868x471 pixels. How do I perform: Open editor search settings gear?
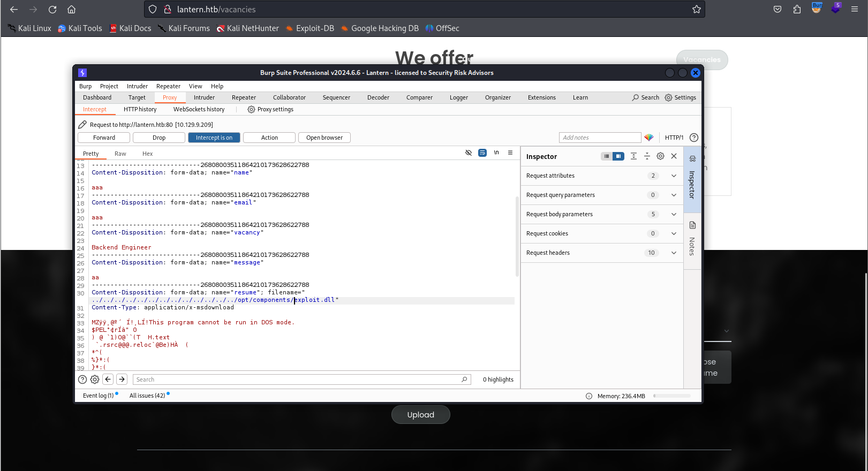click(95, 379)
